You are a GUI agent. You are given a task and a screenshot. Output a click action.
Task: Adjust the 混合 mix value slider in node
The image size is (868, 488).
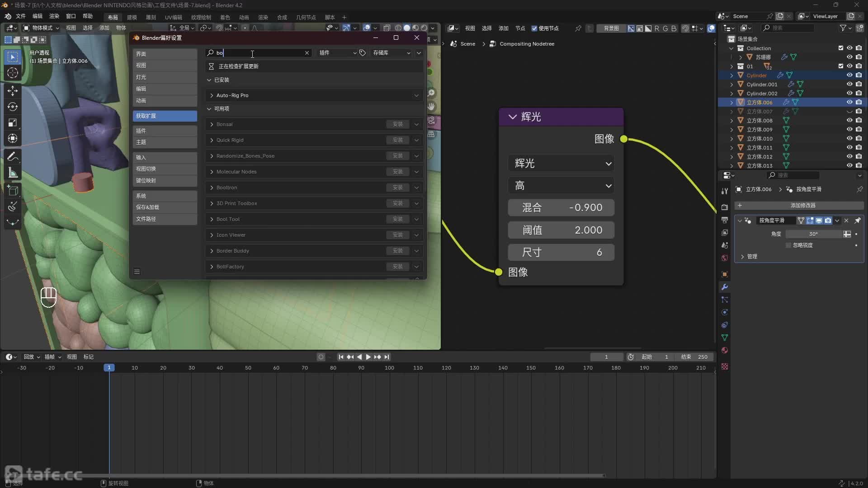pyautogui.click(x=561, y=208)
